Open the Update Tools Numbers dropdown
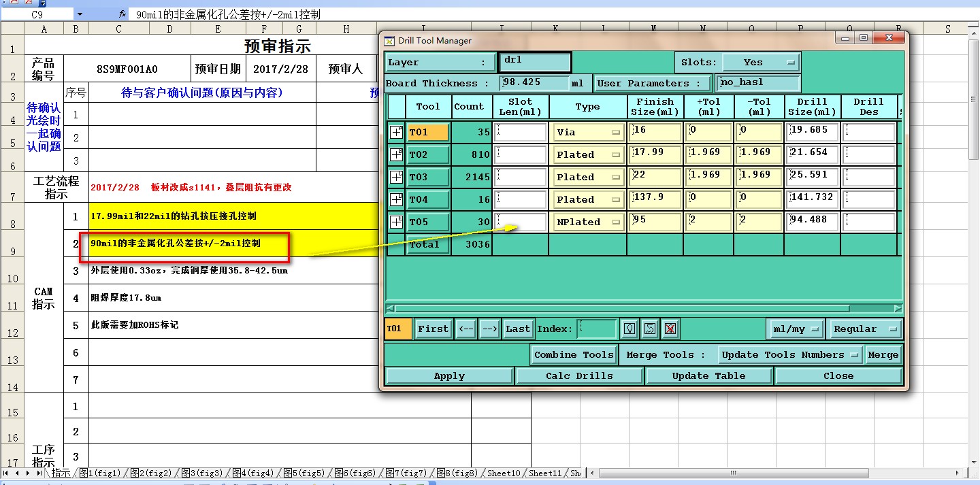 coord(791,354)
